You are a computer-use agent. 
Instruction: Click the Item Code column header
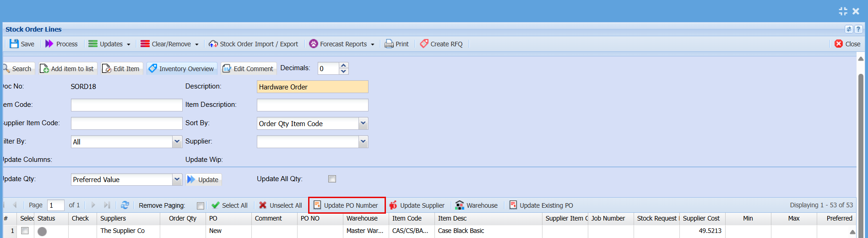[412, 218]
